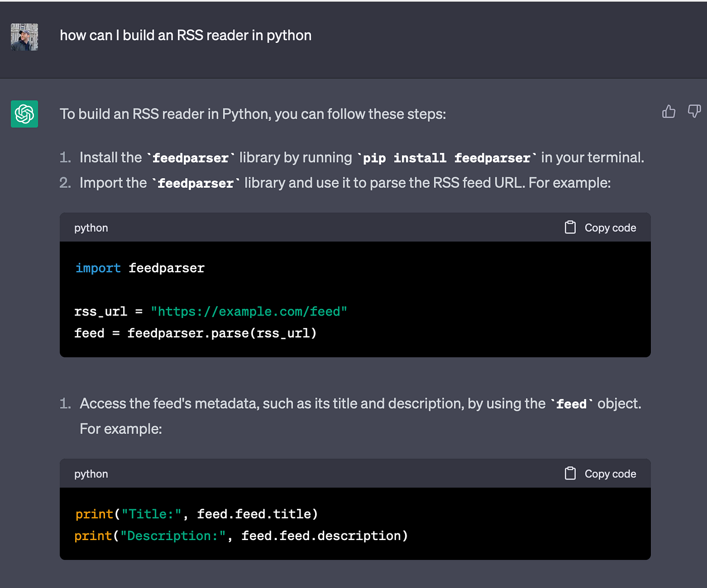Click the "python" language label of first code block
The image size is (707, 588).
pos(91,228)
